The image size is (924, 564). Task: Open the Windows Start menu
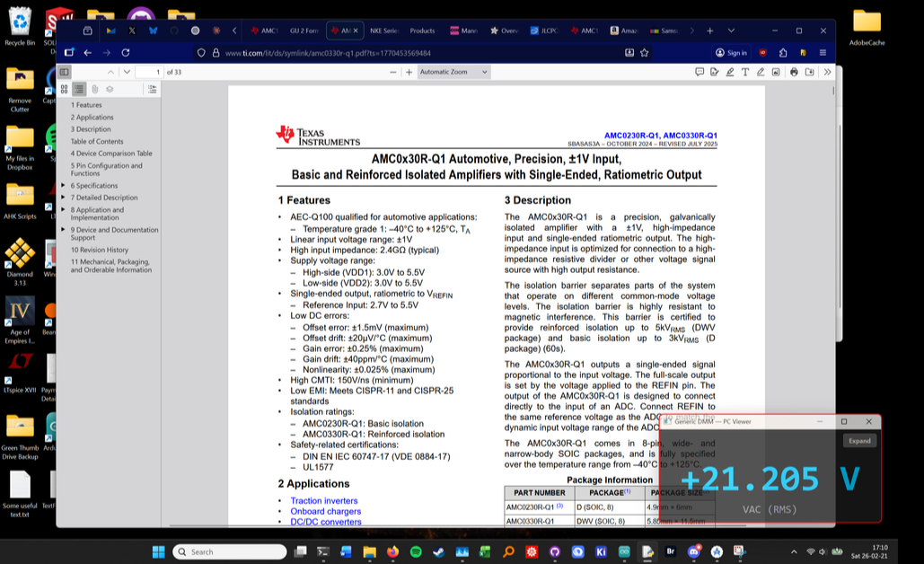click(x=159, y=551)
